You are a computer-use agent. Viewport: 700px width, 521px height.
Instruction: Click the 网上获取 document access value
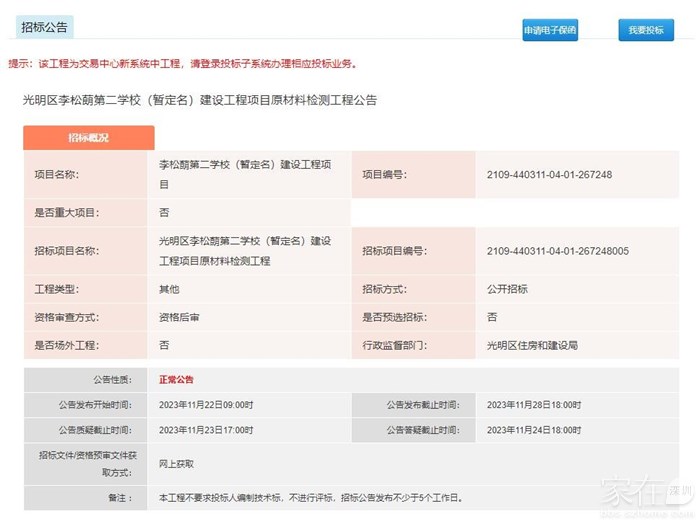click(177, 464)
